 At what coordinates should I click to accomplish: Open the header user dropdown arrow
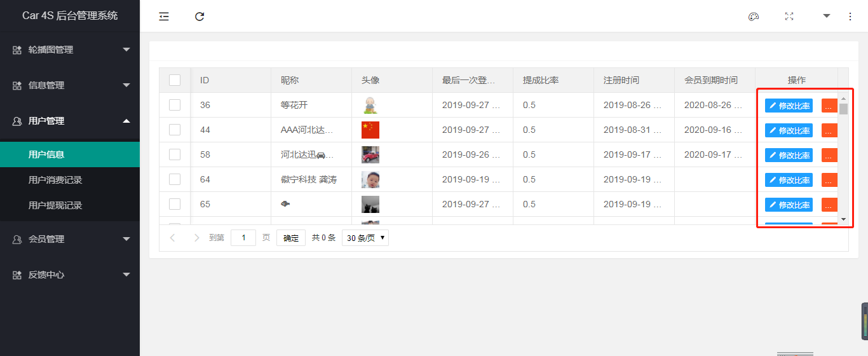pyautogui.click(x=827, y=16)
